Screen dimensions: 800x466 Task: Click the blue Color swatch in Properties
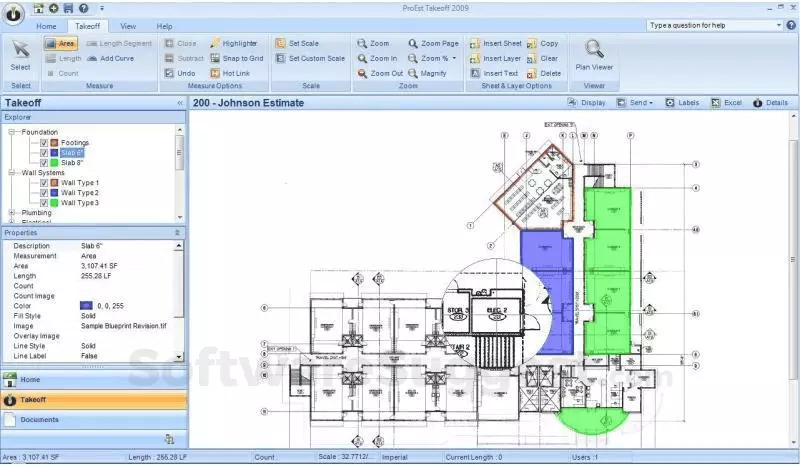click(x=86, y=306)
